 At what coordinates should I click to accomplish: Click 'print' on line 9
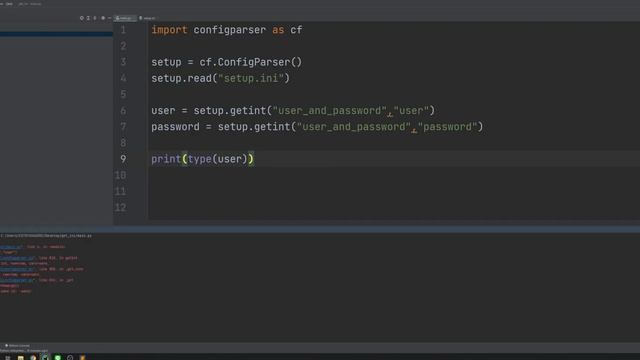click(x=166, y=159)
